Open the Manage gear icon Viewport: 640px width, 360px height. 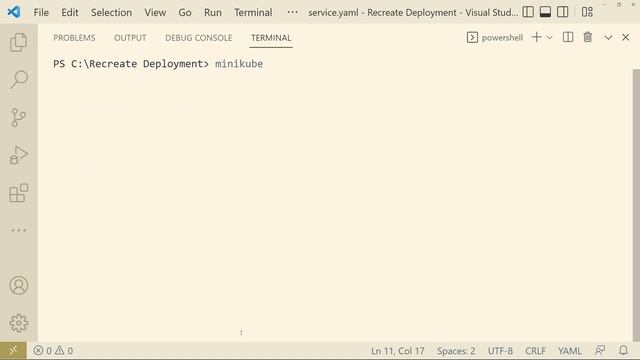coord(18,323)
